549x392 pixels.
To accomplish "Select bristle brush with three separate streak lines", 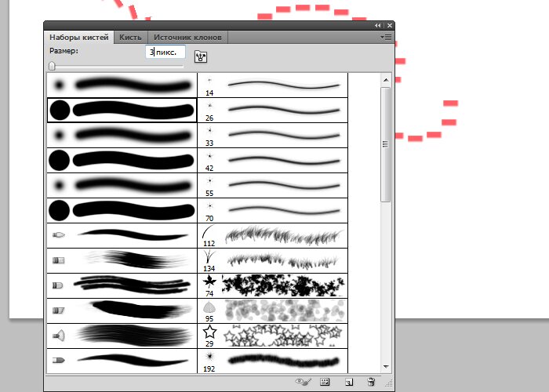I will coord(122,285).
